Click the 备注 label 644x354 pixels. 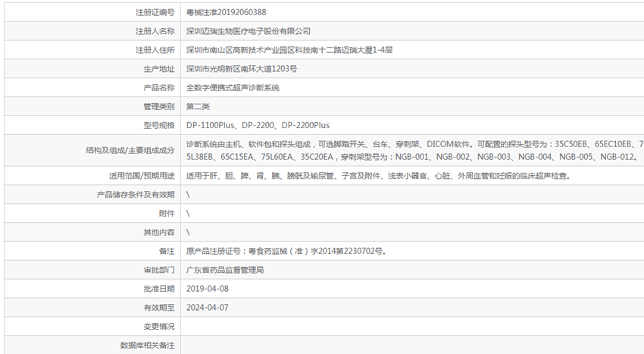pyautogui.click(x=167, y=251)
